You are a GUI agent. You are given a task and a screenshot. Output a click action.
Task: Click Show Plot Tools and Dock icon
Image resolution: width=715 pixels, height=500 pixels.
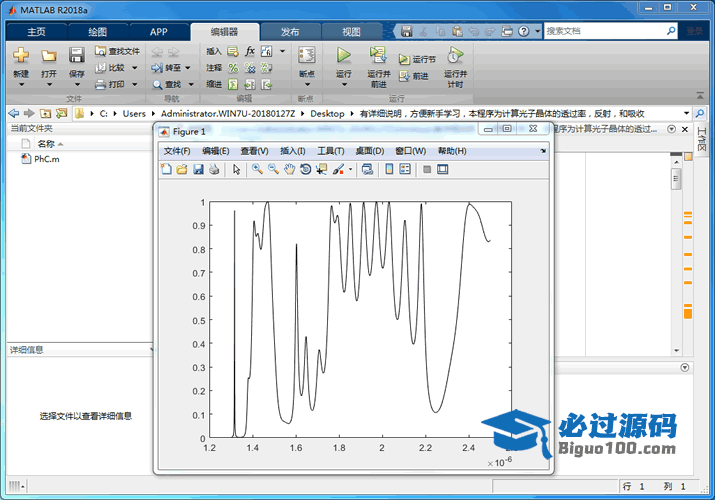[x=443, y=170]
